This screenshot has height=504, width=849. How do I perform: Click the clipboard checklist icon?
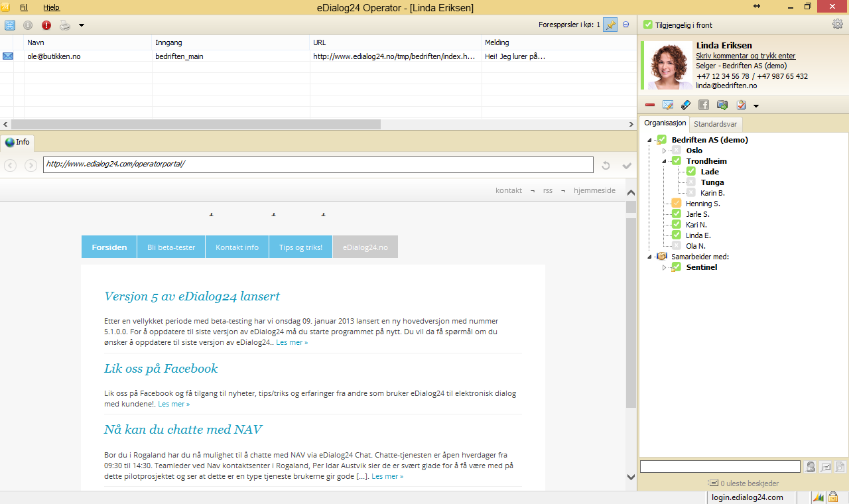pyautogui.click(x=742, y=105)
